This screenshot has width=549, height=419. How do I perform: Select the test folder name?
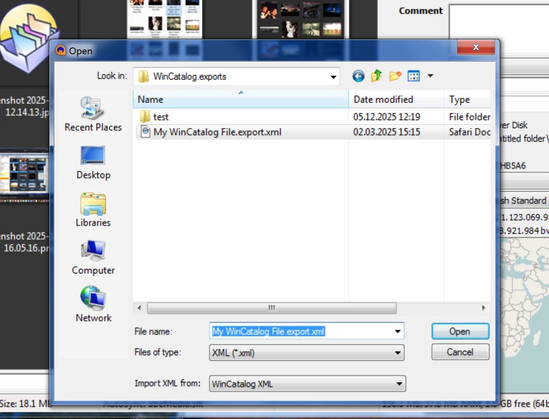coord(161,117)
